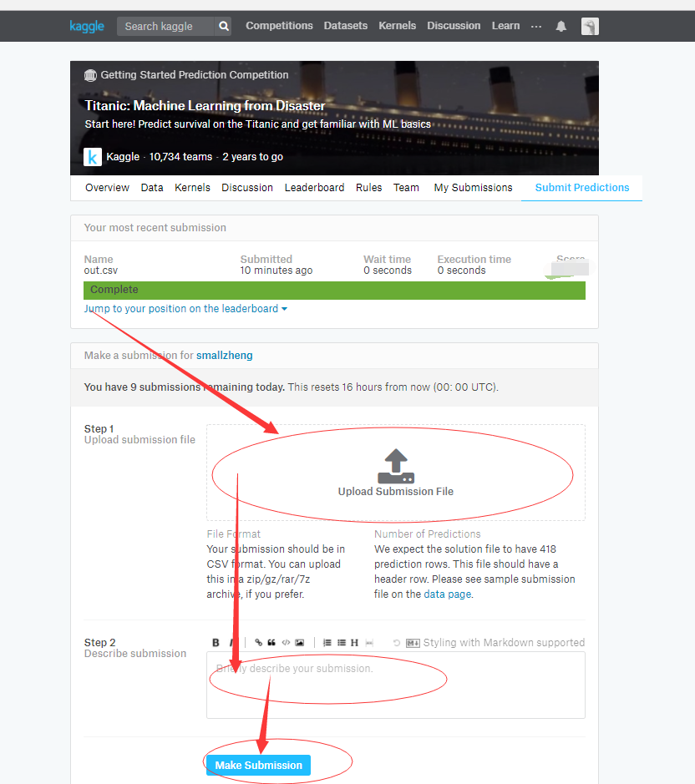The width and height of the screenshot is (695, 784).
Task: Open Competitions in top navigation
Action: (279, 26)
